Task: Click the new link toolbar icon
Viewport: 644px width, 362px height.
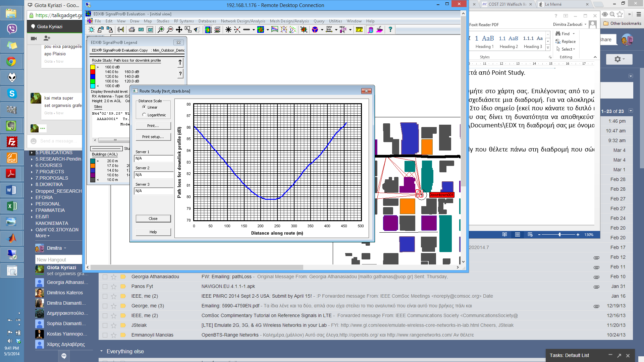Action: 329,30
